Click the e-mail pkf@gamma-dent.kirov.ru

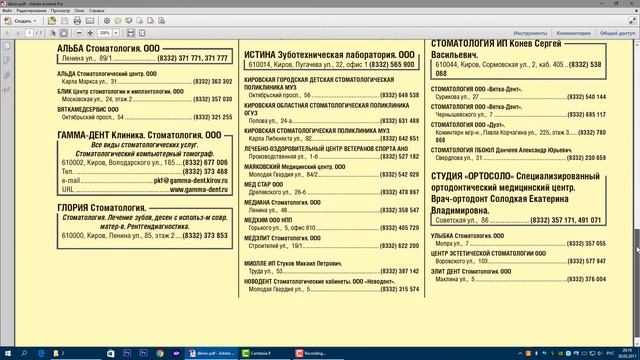tap(191, 180)
